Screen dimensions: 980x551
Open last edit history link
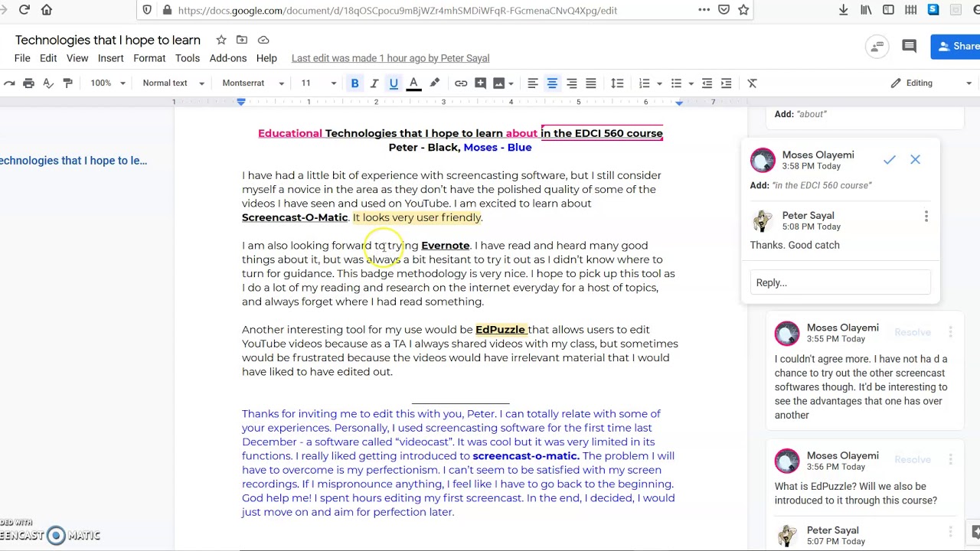point(390,58)
